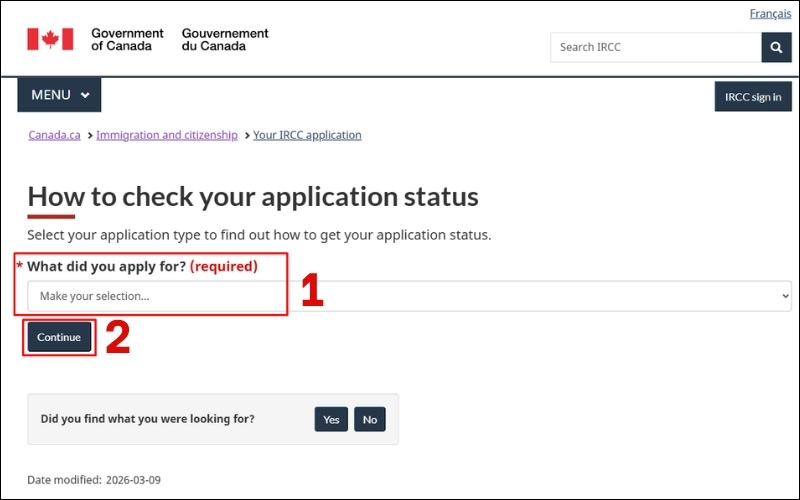Click the Date modified text
The width and height of the screenshot is (800, 500).
(x=94, y=480)
